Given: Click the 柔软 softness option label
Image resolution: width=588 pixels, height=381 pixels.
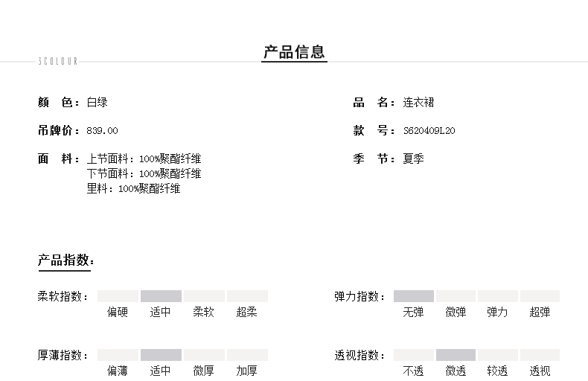Looking at the screenshot, I should click(x=204, y=312).
